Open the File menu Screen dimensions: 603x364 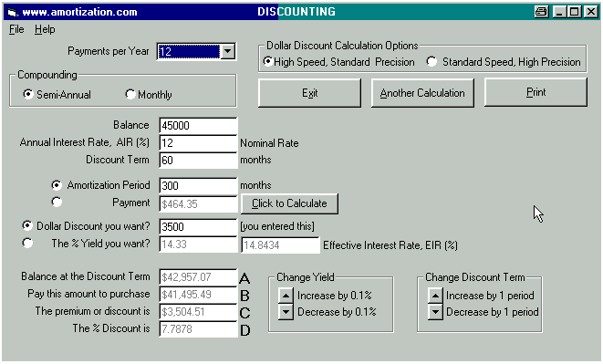click(x=16, y=29)
